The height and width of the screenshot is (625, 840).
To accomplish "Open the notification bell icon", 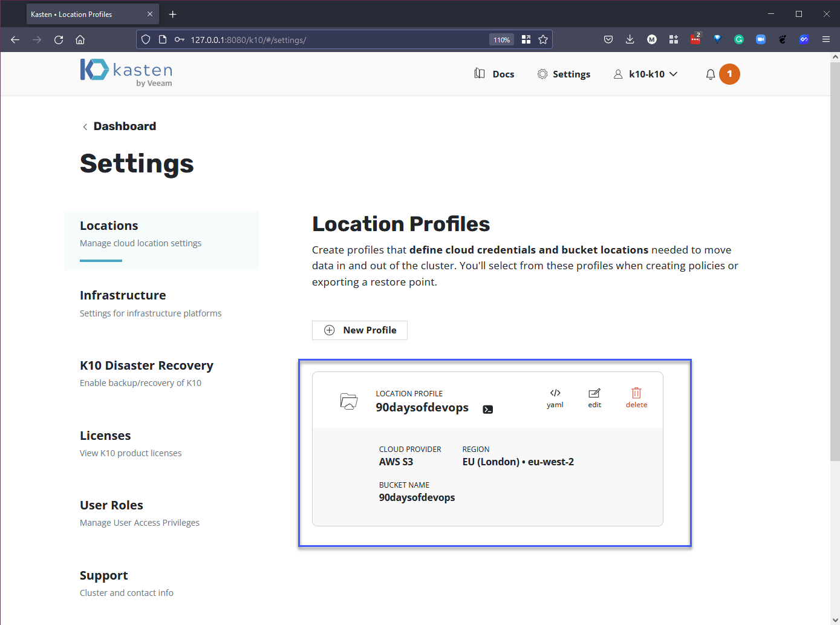I will click(711, 74).
